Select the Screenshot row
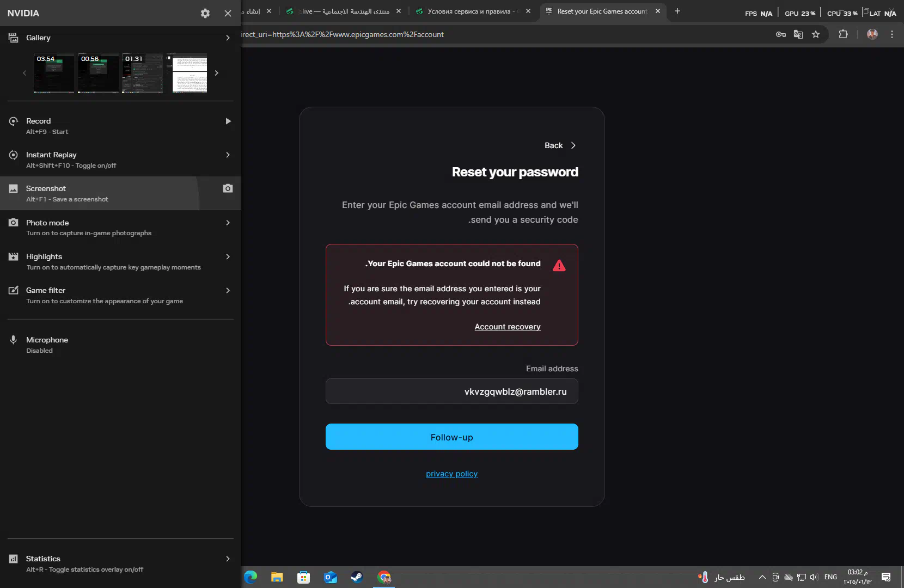The width and height of the screenshot is (904, 588). 120,193
